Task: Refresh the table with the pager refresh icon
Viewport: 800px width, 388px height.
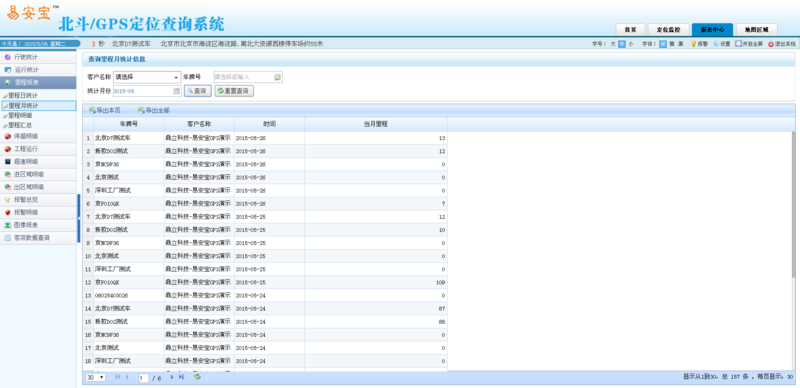Action: pos(197,377)
